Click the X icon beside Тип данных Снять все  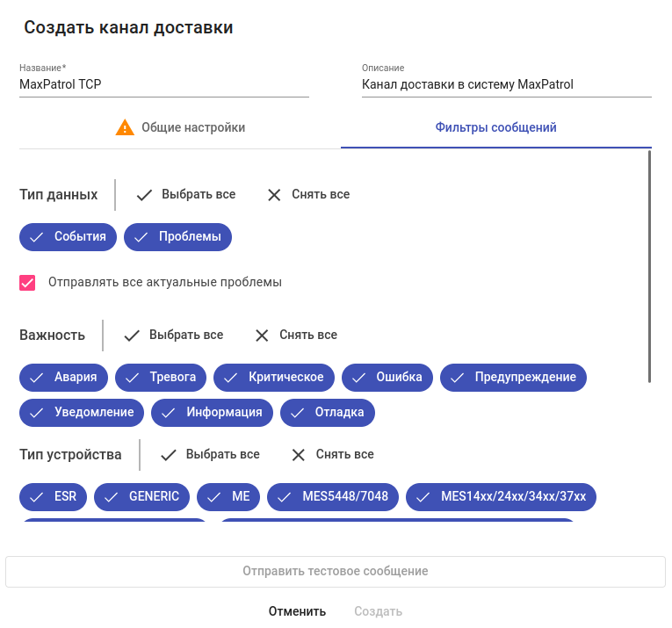274,195
